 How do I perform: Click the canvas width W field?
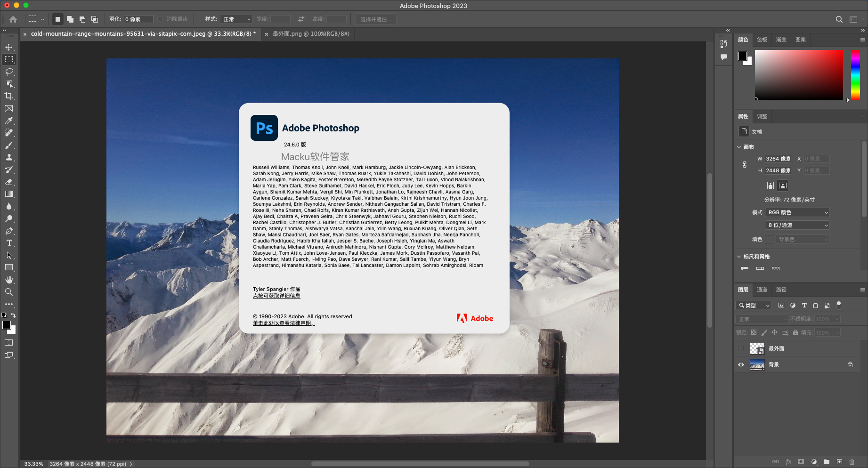[x=779, y=159]
